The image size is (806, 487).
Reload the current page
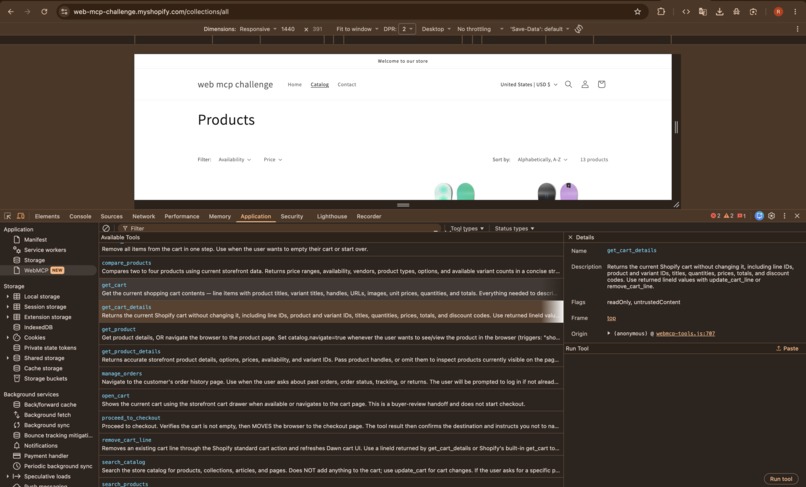tap(44, 11)
